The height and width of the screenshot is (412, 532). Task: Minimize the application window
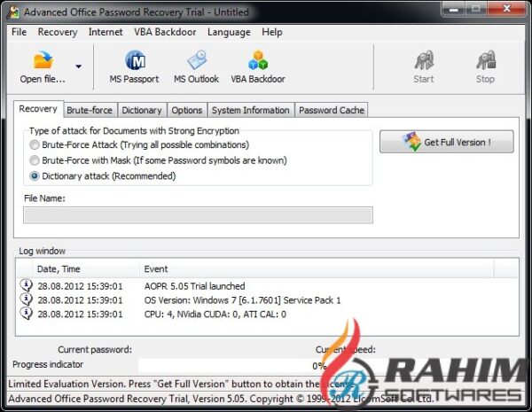tap(454, 10)
